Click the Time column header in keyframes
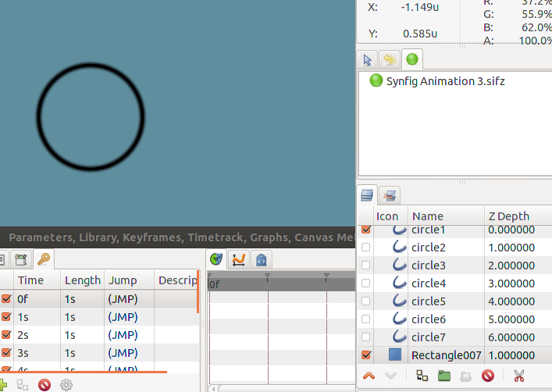This screenshot has width=552, height=392. pos(37,280)
